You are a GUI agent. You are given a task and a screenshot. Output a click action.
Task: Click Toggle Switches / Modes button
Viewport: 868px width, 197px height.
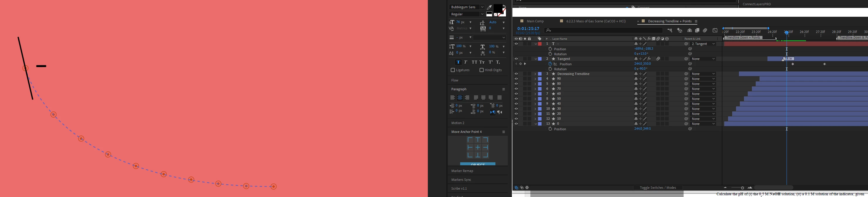click(658, 188)
